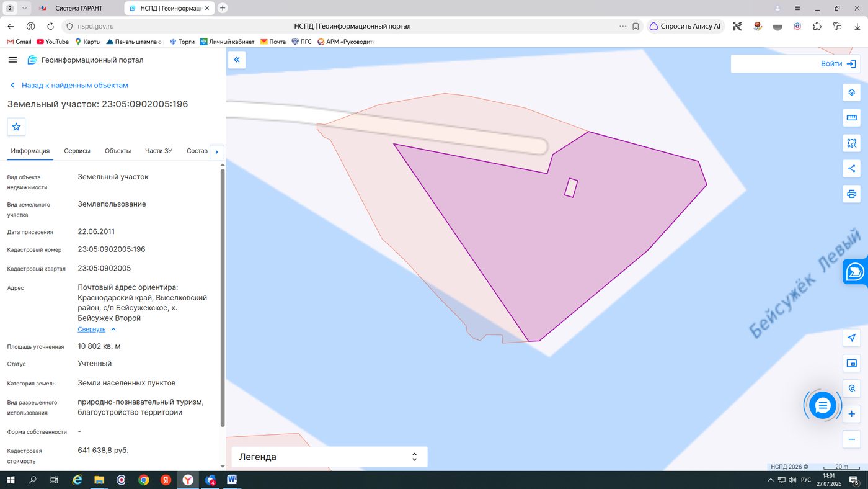Close the НСПД browser tab
Viewport: 868px width, 489px height.
[x=207, y=8]
